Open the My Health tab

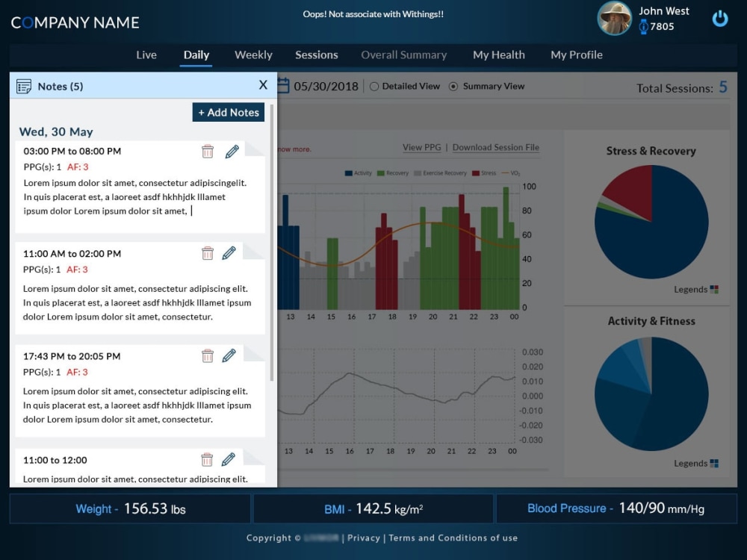tap(499, 55)
